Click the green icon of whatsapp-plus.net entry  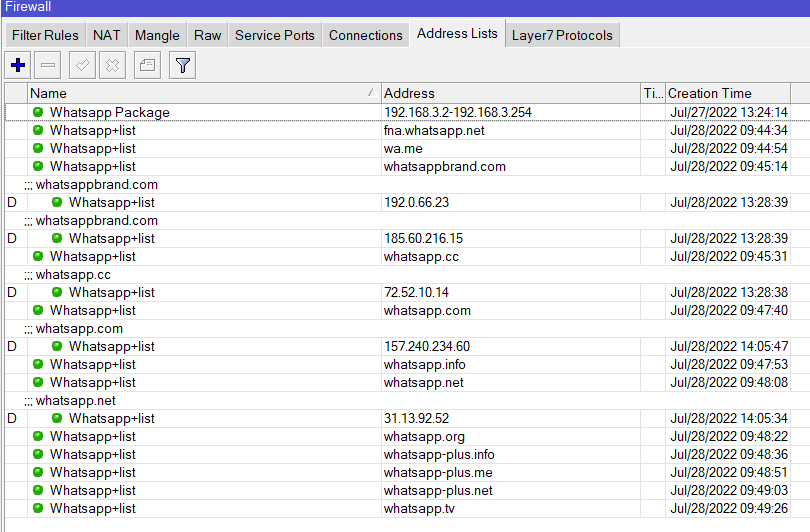[38, 490]
